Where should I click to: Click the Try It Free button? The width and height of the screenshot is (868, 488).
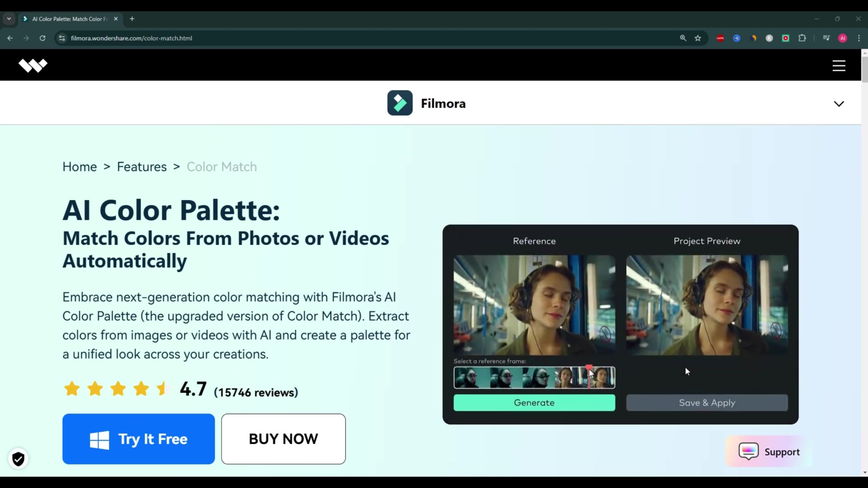[139, 439]
